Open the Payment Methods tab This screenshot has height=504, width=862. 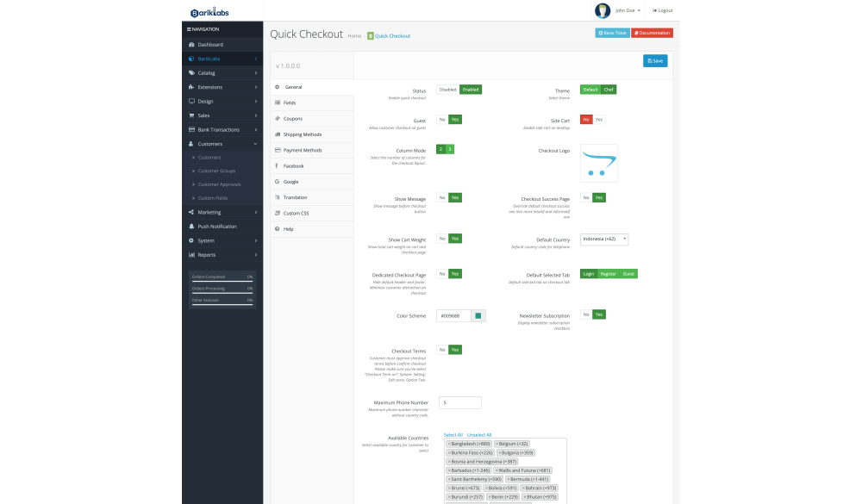coord(302,150)
